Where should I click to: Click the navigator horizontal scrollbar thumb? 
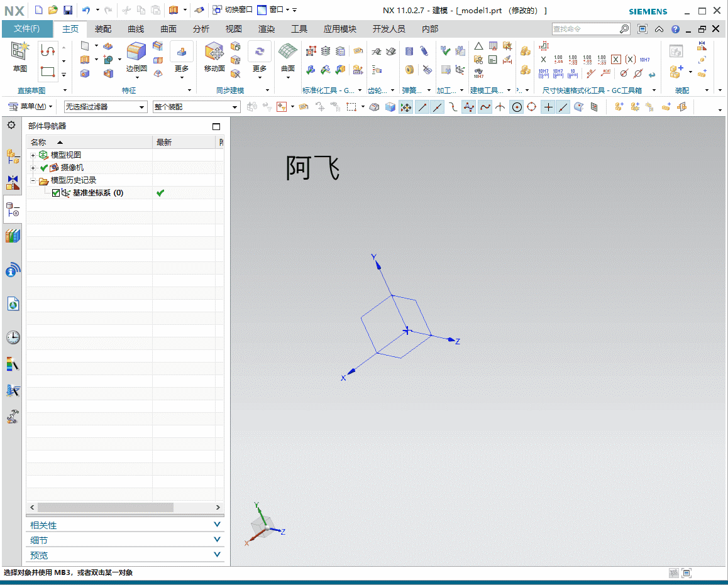pos(106,508)
